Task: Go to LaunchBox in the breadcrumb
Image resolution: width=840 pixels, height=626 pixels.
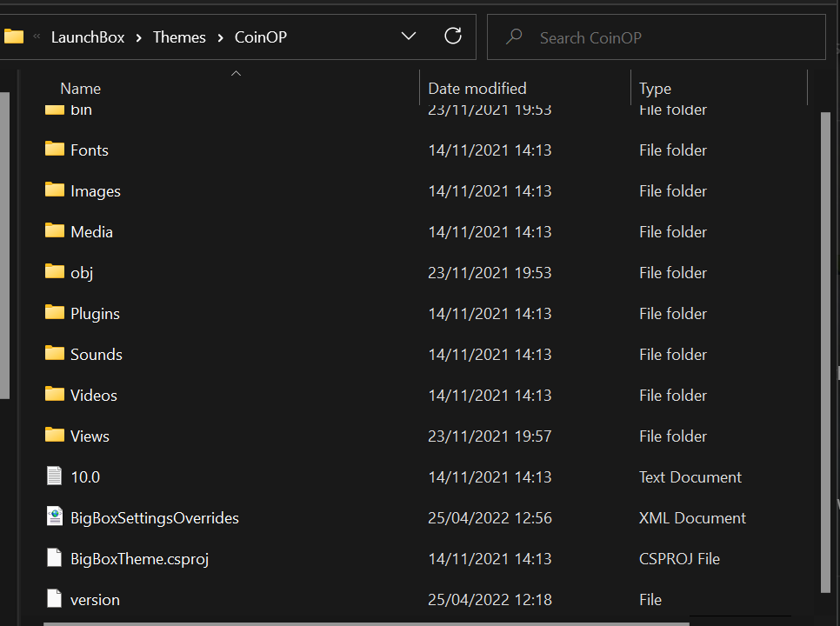Action: pos(88,37)
